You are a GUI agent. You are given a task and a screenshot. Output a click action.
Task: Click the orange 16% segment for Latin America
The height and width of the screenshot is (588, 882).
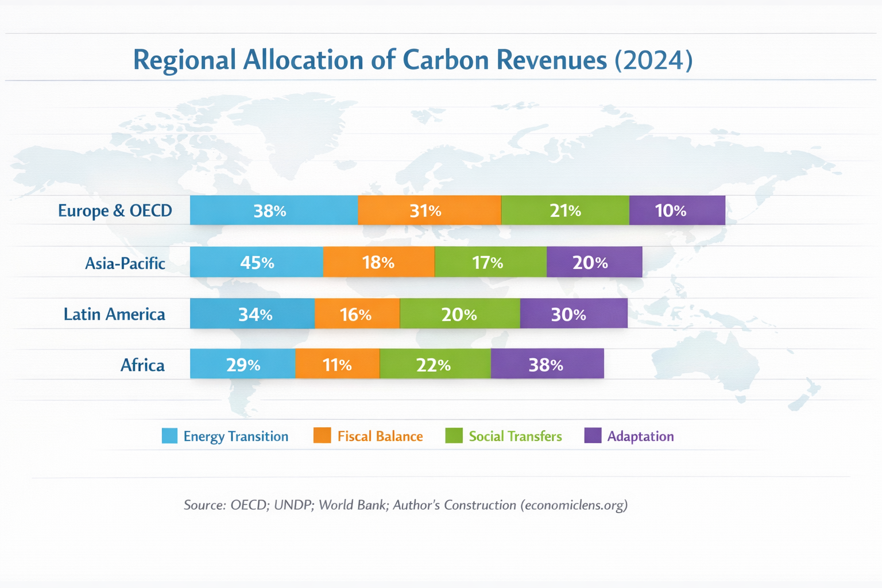click(357, 314)
